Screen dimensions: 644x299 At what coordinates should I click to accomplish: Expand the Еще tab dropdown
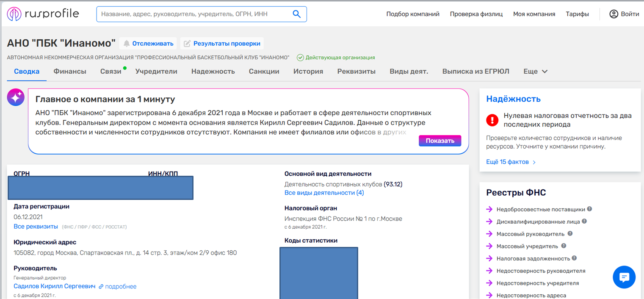tap(536, 72)
